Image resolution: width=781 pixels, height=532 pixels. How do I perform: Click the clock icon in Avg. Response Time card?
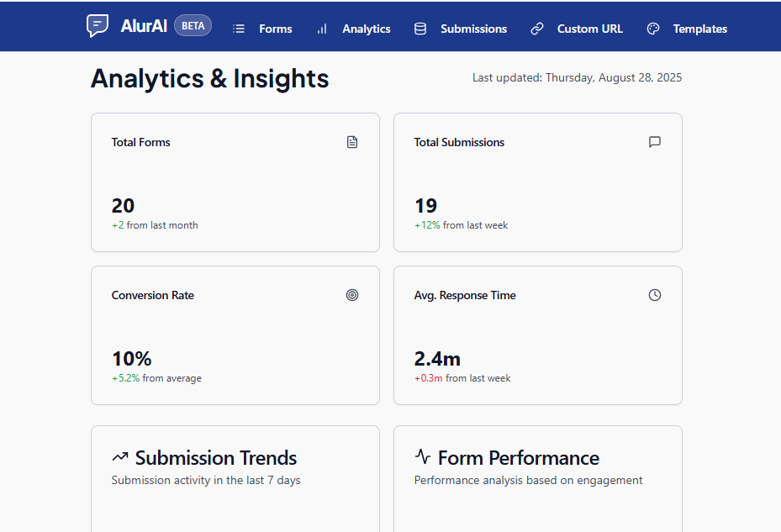click(655, 295)
